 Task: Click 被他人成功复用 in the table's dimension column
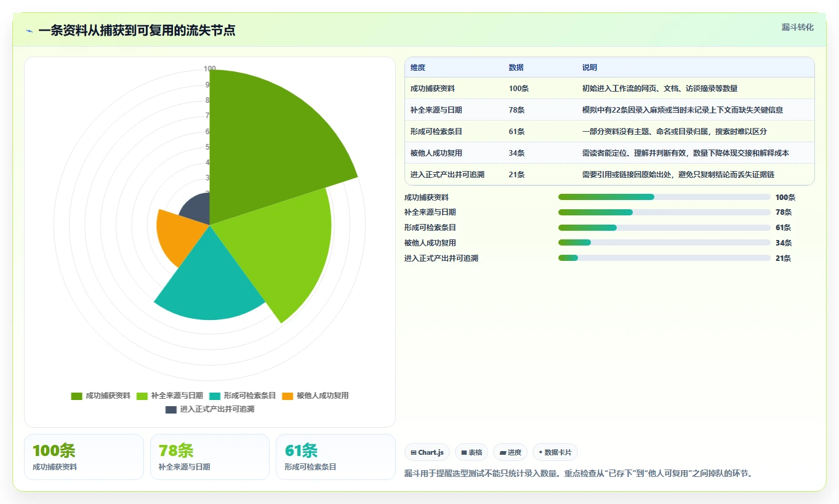436,153
